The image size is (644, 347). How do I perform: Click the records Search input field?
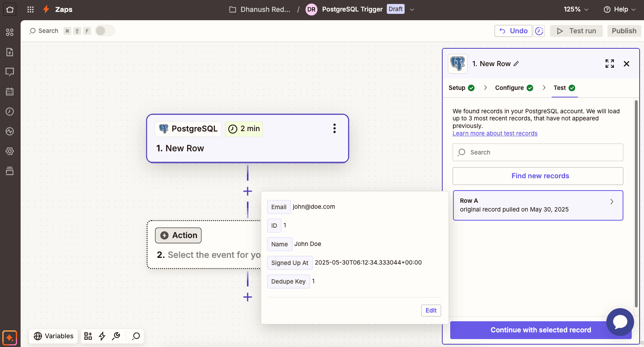538,153
